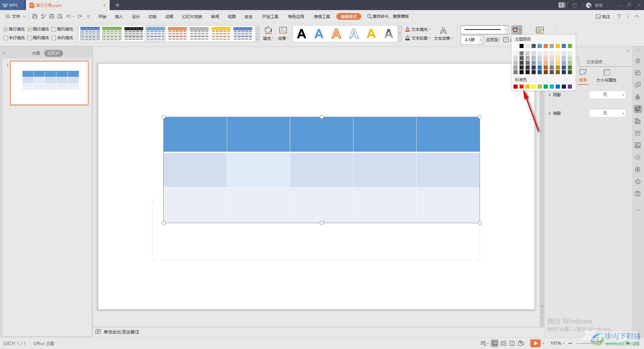This screenshot has height=349, width=644.
Task: Toggle 隔行填充 checkbox
Action: pos(30,29)
